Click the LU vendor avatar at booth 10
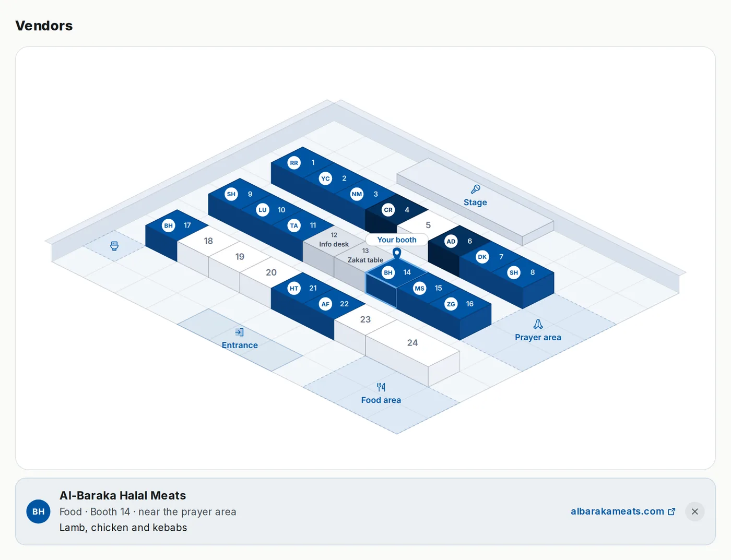Screen dimensions: 731x560 262,210
